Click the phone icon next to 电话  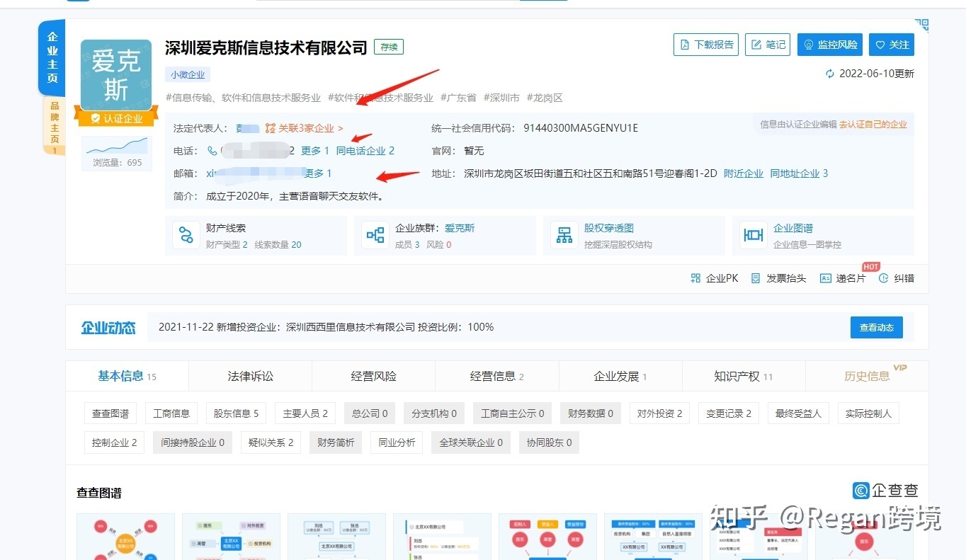[x=212, y=151]
